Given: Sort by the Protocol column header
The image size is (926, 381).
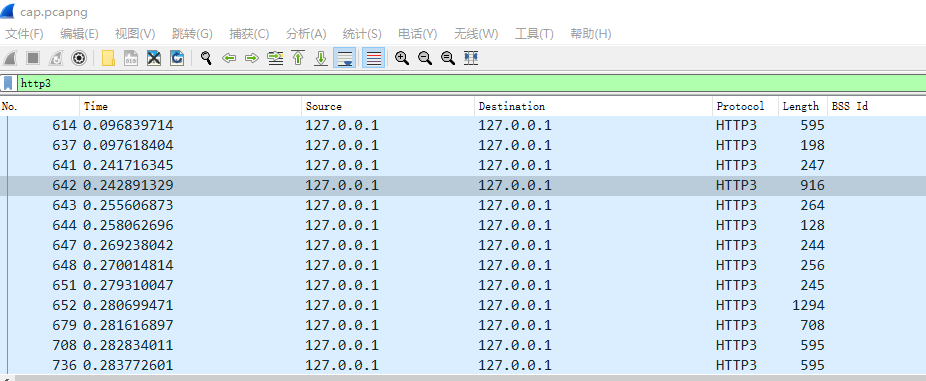Looking at the screenshot, I should (745, 106).
